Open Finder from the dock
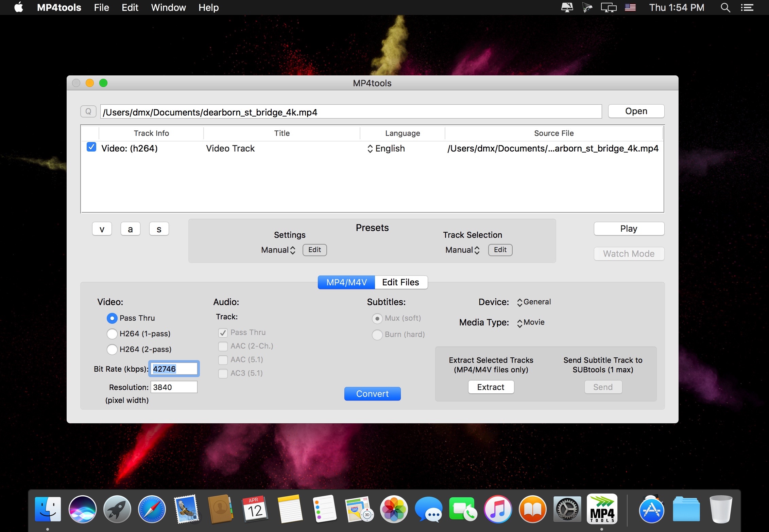Viewport: 769px width, 532px height. point(48,509)
